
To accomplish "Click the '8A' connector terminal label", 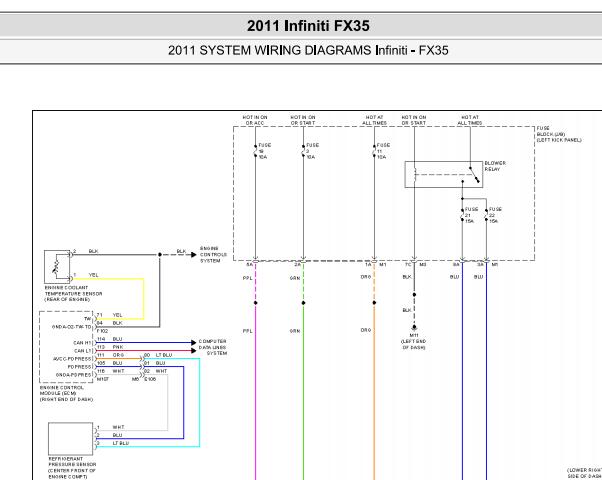I will point(456,265).
